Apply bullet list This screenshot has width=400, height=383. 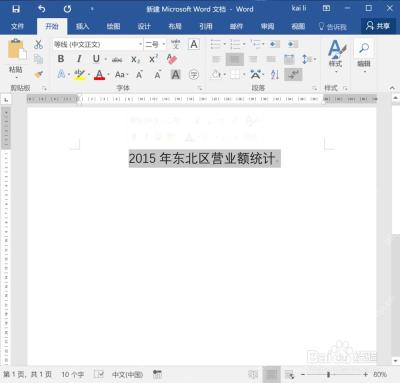click(x=216, y=44)
